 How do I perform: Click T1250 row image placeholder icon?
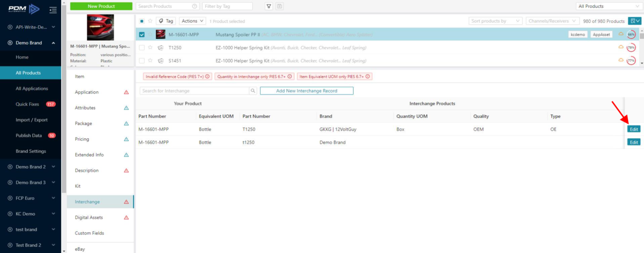pyautogui.click(x=161, y=47)
